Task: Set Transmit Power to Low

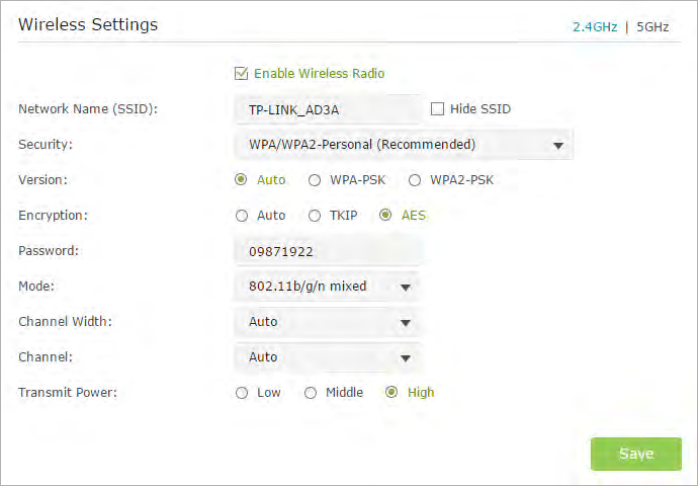Action: [x=241, y=393]
